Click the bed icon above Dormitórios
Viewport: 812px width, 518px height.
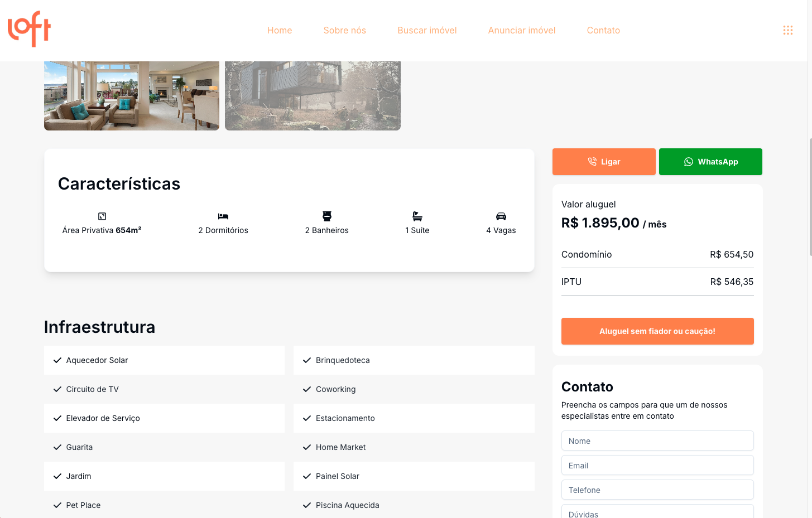pos(223,216)
